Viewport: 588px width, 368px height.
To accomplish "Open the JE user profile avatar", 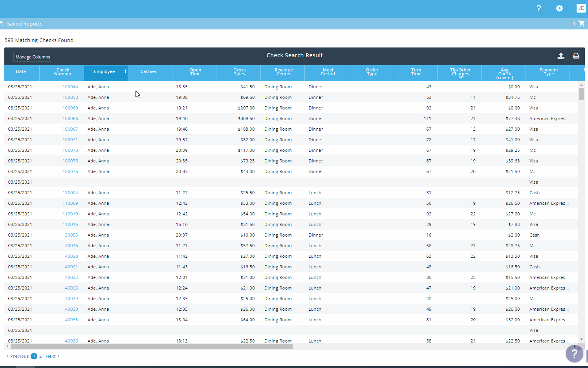I will pyautogui.click(x=581, y=8).
